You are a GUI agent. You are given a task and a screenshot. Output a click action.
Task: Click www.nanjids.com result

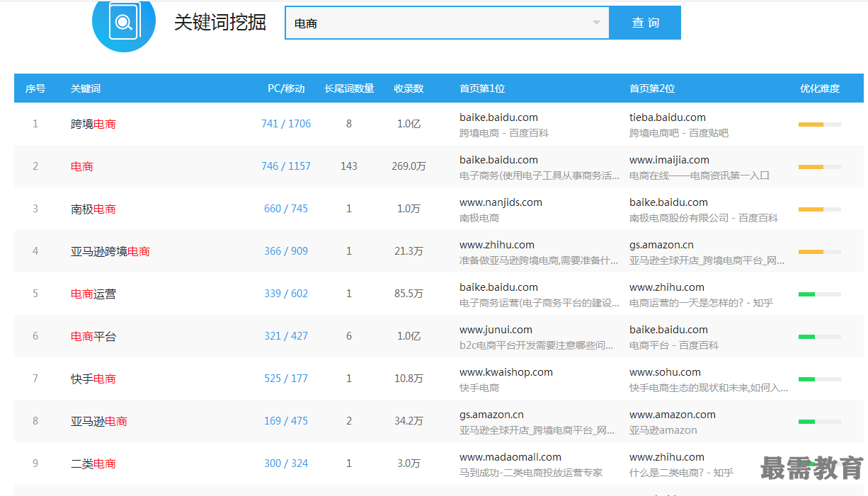pyautogui.click(x=501, y=202)
